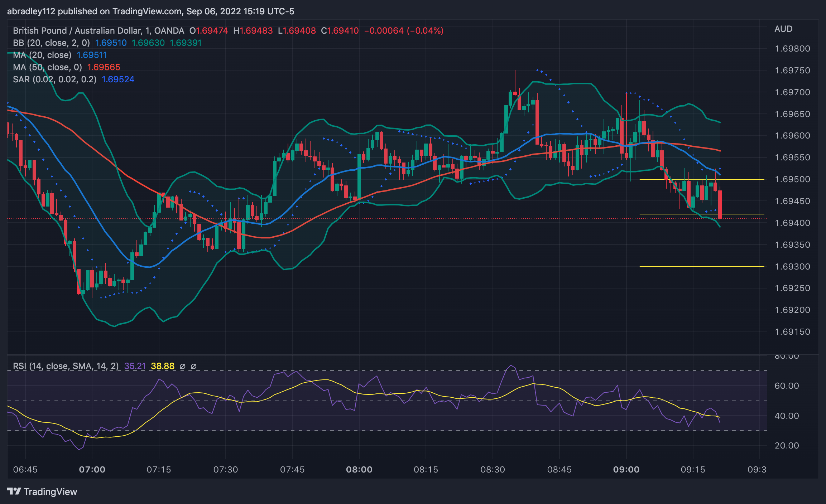
Task: Click the 1.69150 price axis label
Action: point(792,332)
